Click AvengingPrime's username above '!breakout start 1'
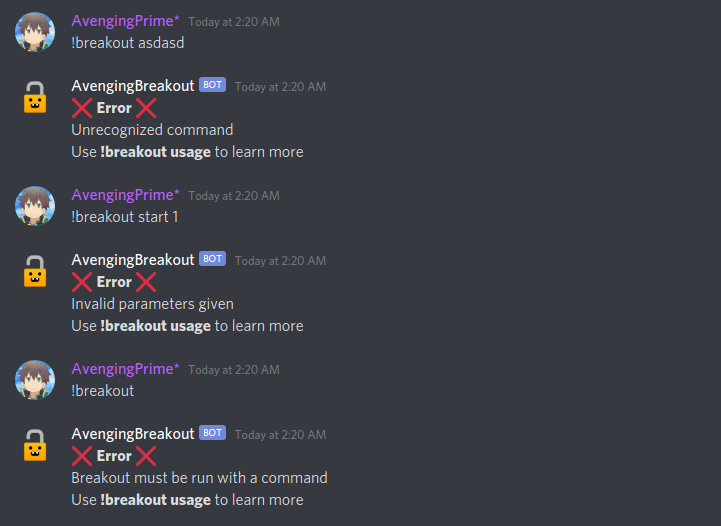 [x=125, y=195]
